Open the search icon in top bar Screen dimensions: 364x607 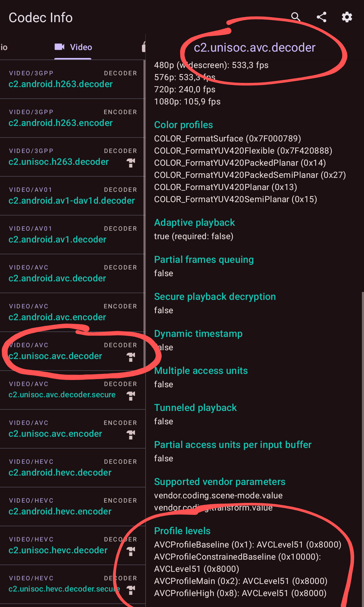pyautogui.click(x=296, y=17)
